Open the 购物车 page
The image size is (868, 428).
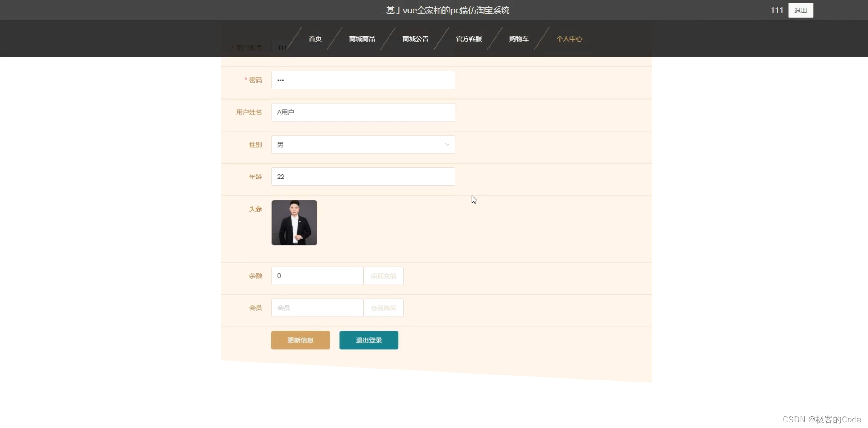[x=519, y=39]
